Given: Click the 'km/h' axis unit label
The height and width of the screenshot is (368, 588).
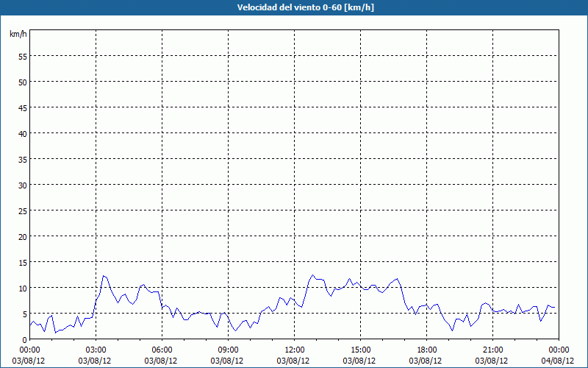Looking at the screenshot, I should (18, 34).
